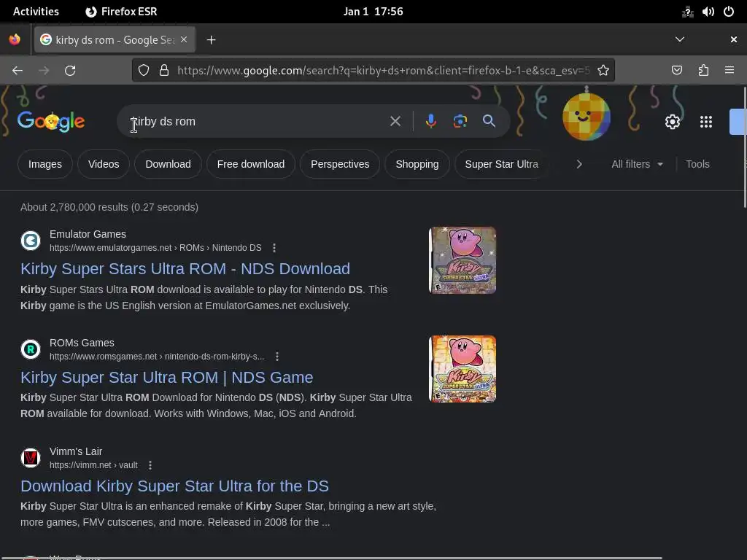
Task: Click the horizontal scrollbar at the bottom
Action: click(331, 558)
